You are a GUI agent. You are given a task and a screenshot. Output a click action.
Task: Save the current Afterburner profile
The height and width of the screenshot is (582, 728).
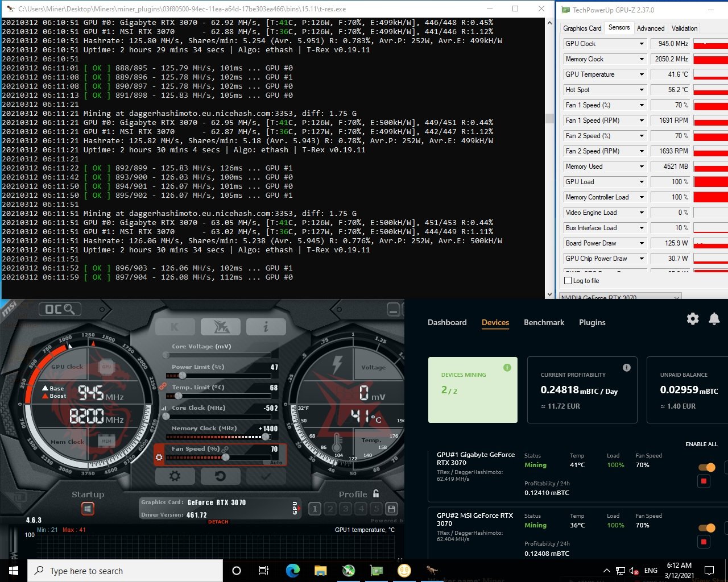point(391,509)
